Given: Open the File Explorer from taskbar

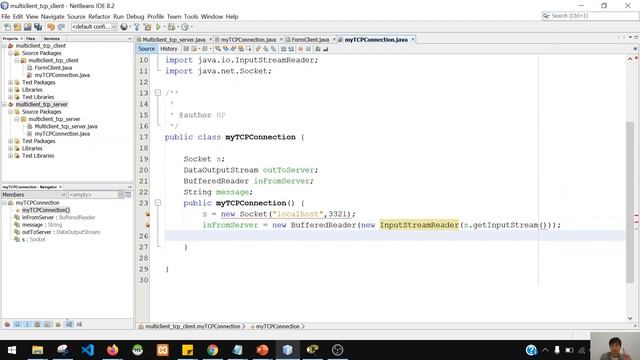Looking at the screenshot, I should [38, 350].
